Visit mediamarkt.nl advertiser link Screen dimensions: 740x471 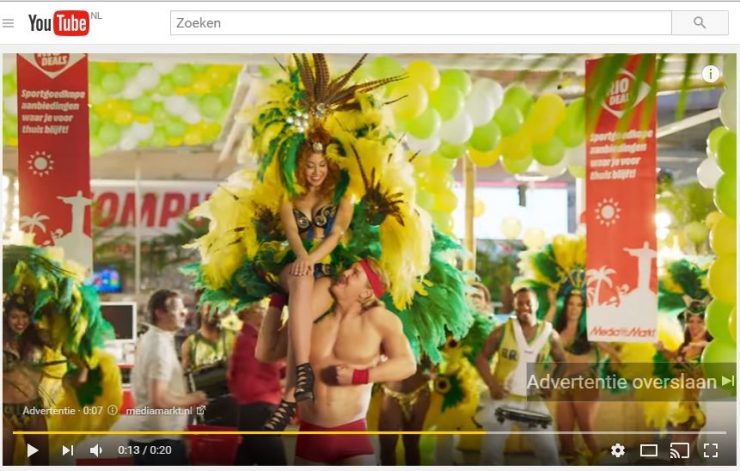165,411
